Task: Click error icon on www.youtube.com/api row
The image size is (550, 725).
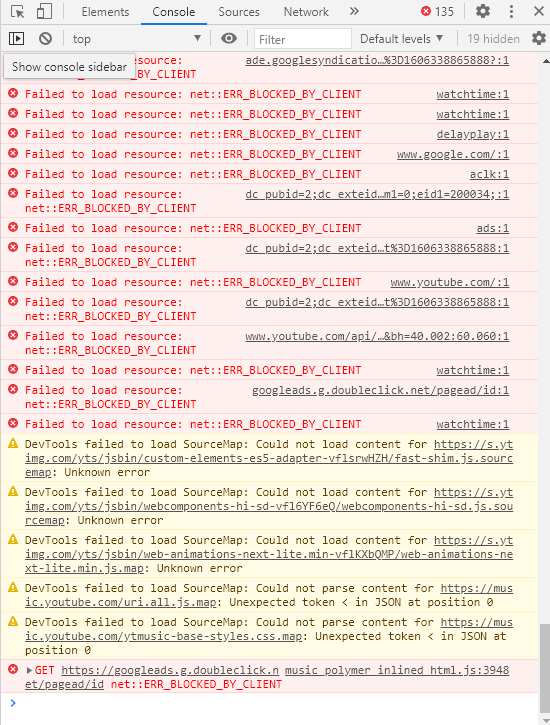Action: pos(13,335)
